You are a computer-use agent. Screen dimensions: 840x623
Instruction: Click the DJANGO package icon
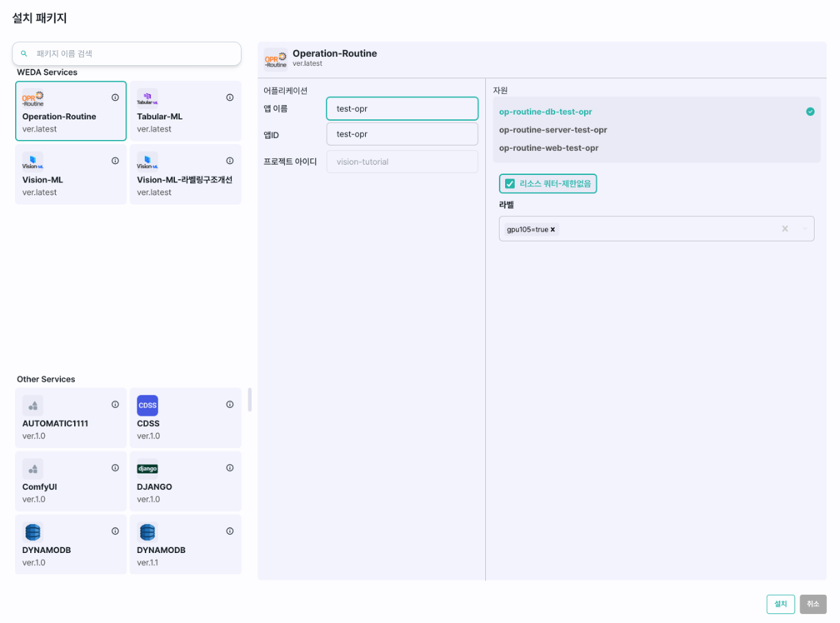148,469
